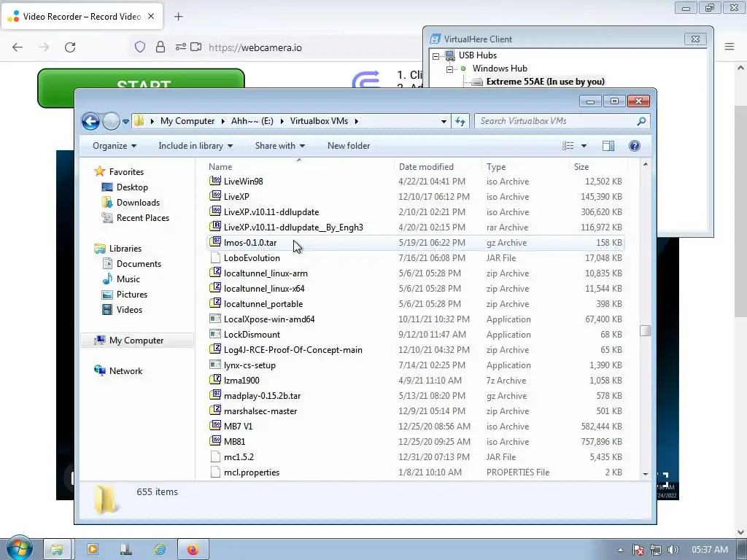Select Extreme 55AE device in VirtualHere Client
The image size is (747, 560).
545,82
